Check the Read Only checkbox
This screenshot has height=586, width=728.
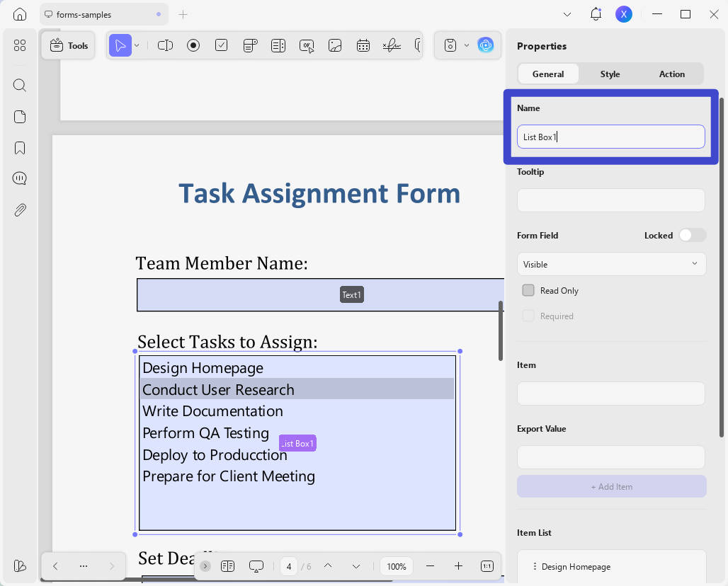click(528, 290)
